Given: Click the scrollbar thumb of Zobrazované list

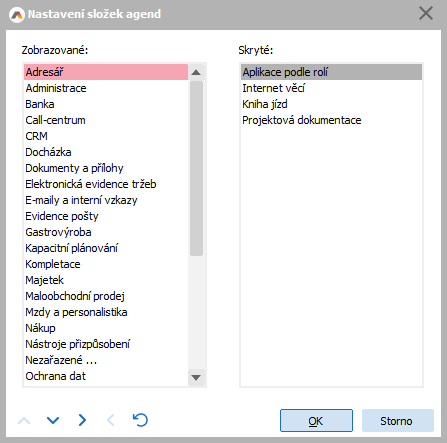Looking at the screenshot, I should 196,168.
